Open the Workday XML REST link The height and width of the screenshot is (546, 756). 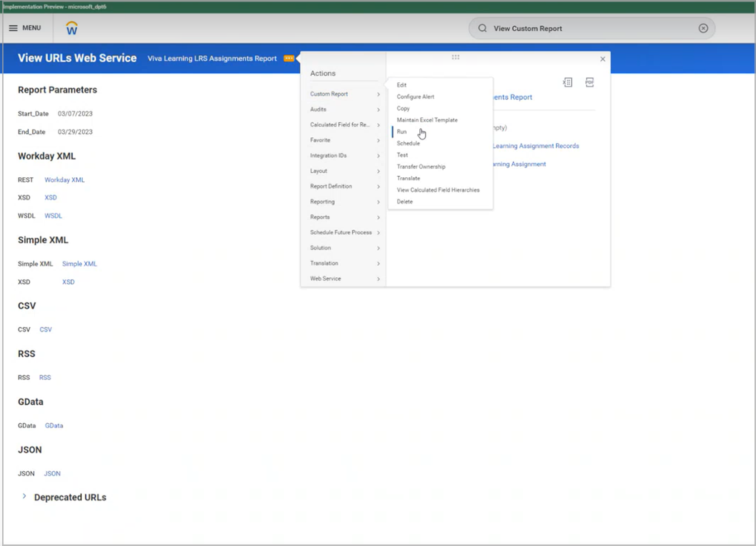coord(65,180)
